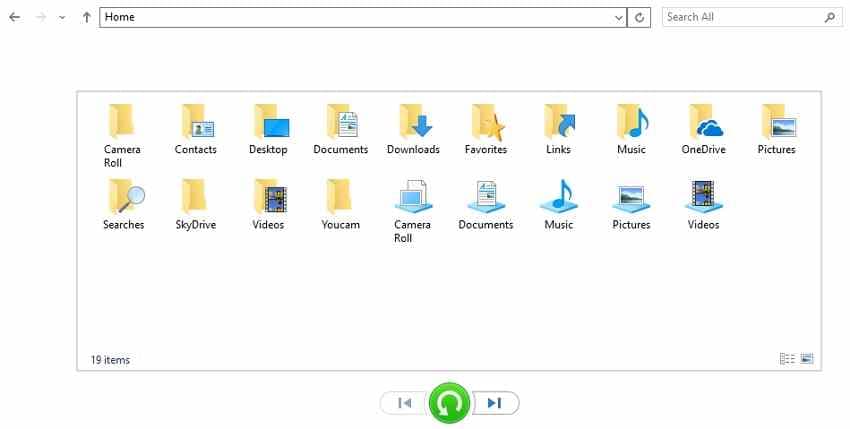Image resolution: width=850 pixels, height=429 pixels.
Task: Open the Documents library icon
Action: point(486,204)
